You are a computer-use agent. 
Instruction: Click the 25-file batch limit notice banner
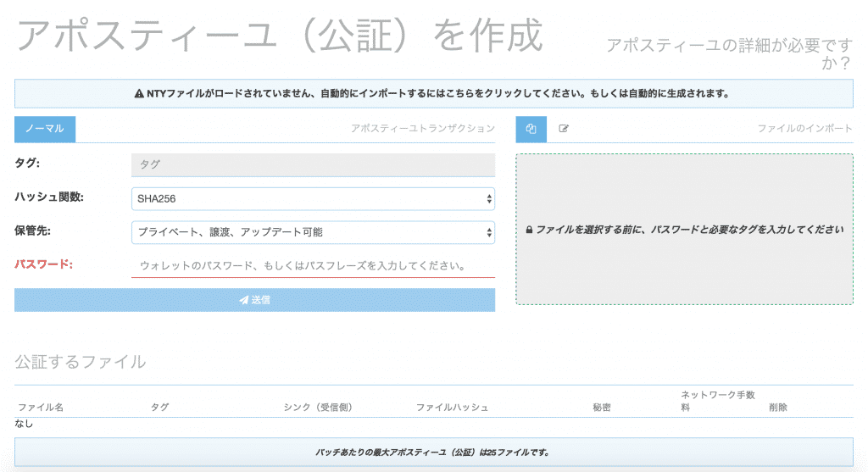click(433, 453)
